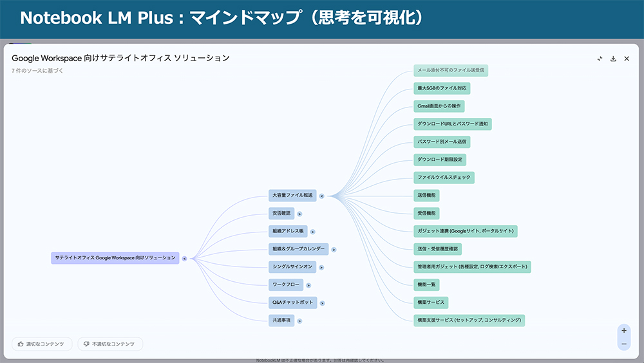Select the 組織&グループカレンダー node
Screen dimensions: 644x363
coord(299,249)
